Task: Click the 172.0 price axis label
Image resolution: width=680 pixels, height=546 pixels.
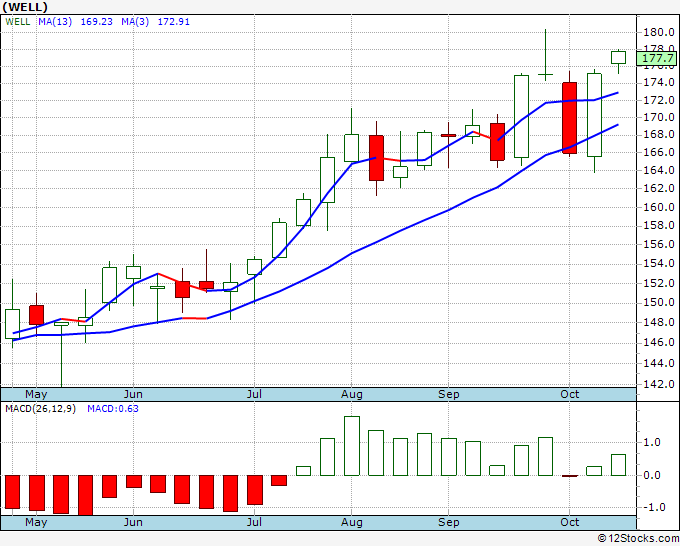Action: point(659,100)
